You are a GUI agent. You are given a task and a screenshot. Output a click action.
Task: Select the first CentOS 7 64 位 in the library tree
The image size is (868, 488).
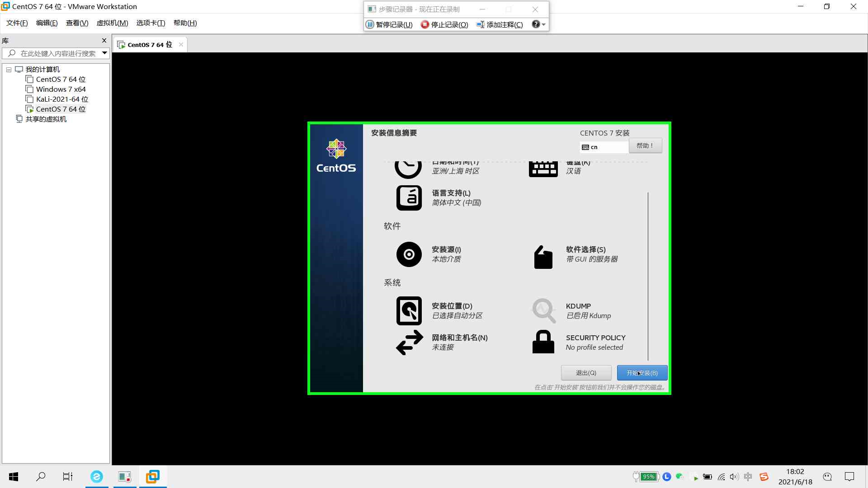click(61, 80)
